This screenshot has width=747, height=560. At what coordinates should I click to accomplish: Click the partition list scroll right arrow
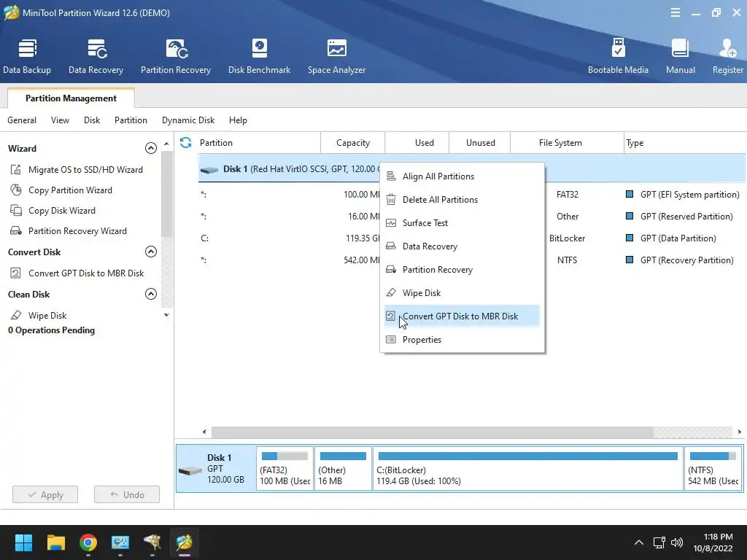[x=740, y=432]
